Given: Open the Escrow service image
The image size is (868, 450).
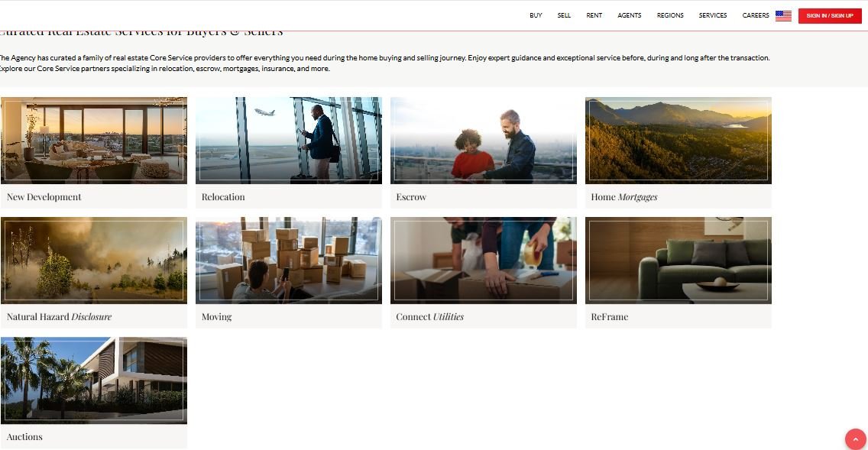Looking at the screenshot, I should 483,141.
